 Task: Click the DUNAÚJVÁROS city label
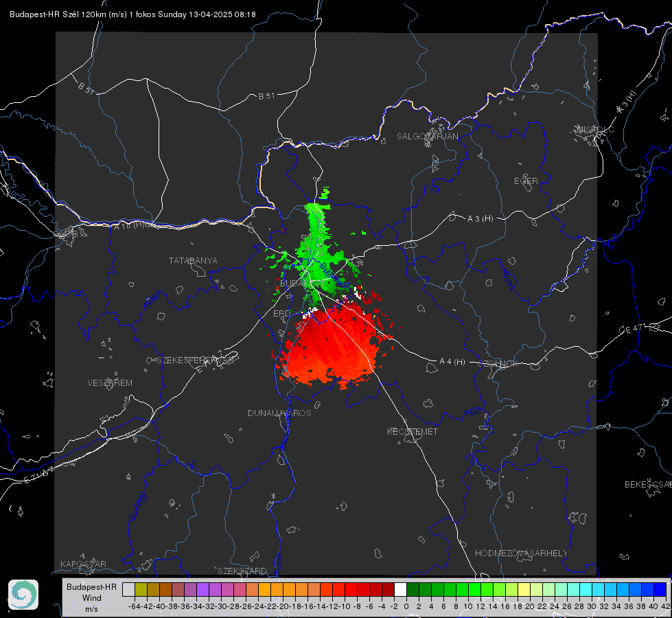click(279, 413)
